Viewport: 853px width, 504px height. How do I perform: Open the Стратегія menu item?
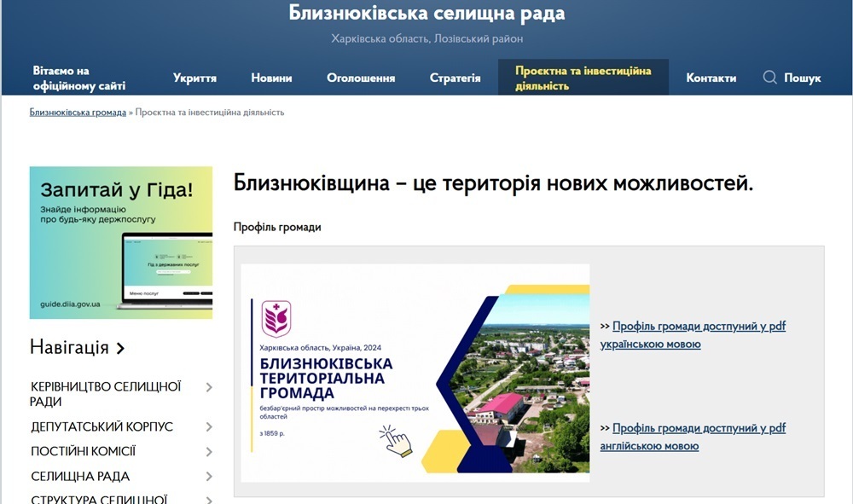[455, 78]
